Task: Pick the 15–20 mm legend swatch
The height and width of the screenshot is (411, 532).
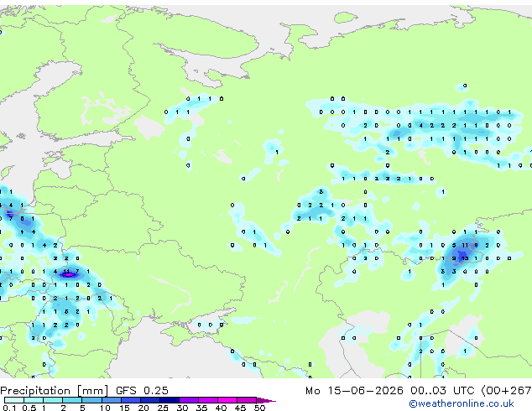Action: click(131, 400)
